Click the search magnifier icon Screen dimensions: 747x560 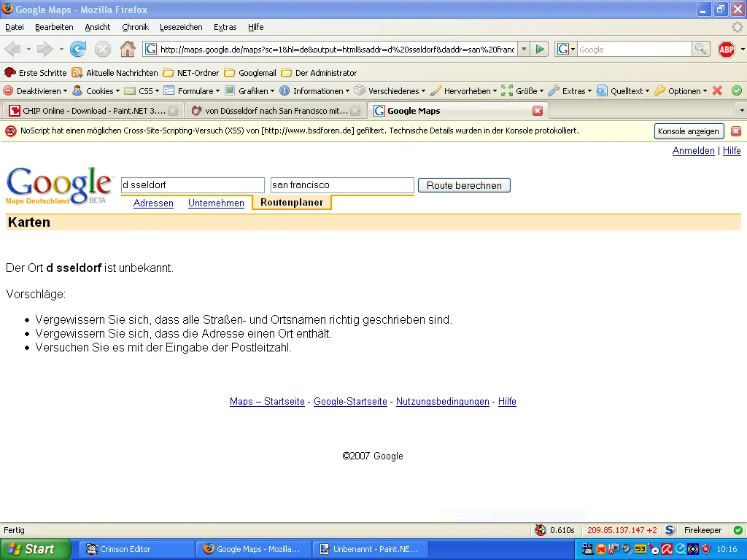click(700, 49)
